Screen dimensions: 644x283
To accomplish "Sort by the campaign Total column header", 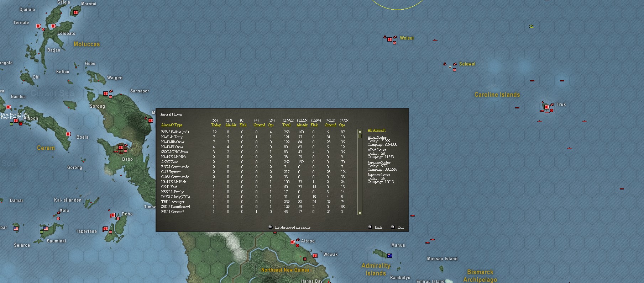I will 286,125.
